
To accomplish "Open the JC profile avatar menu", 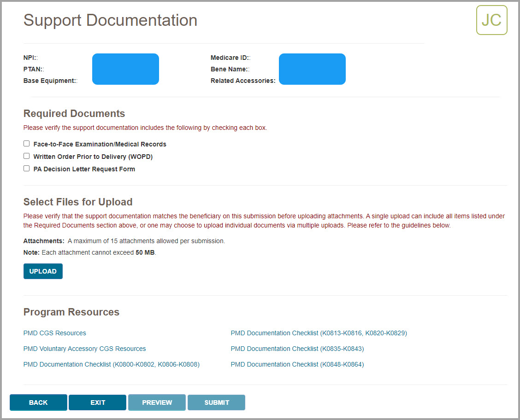I will [491, 20].
